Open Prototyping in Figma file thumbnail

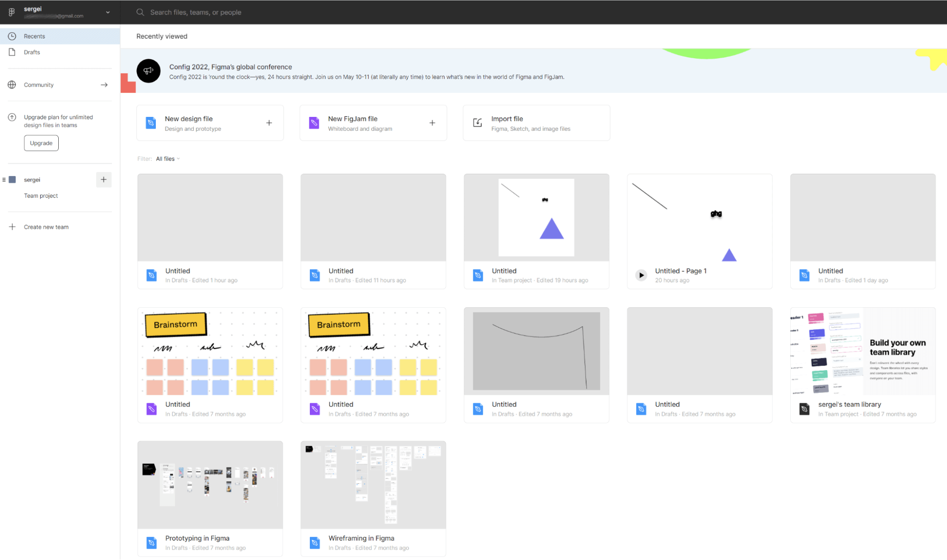click(210, 485)
